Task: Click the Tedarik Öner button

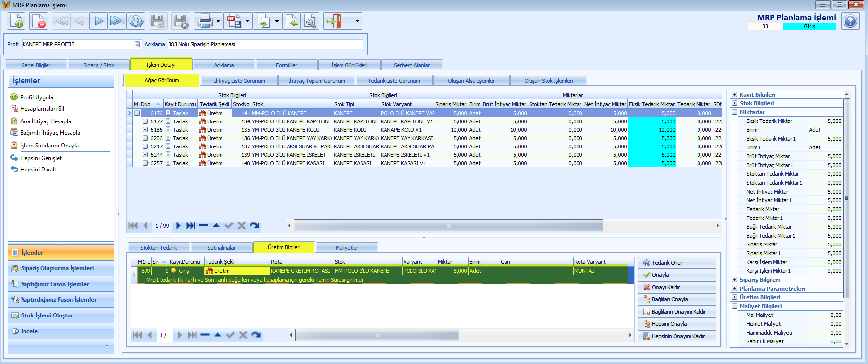Action: point(676,263)
